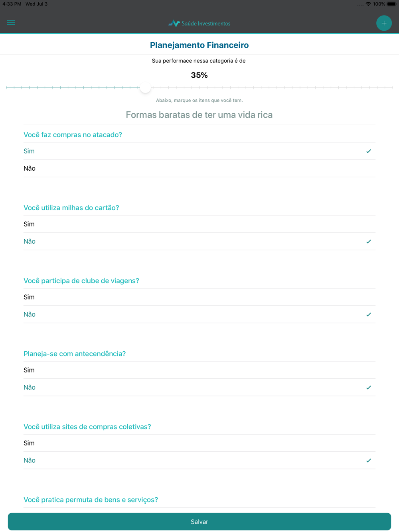The height and width of the screenshot is (532, 399).
Task: Tap the question about permuta de bens
Action: [x=91, y=500]
